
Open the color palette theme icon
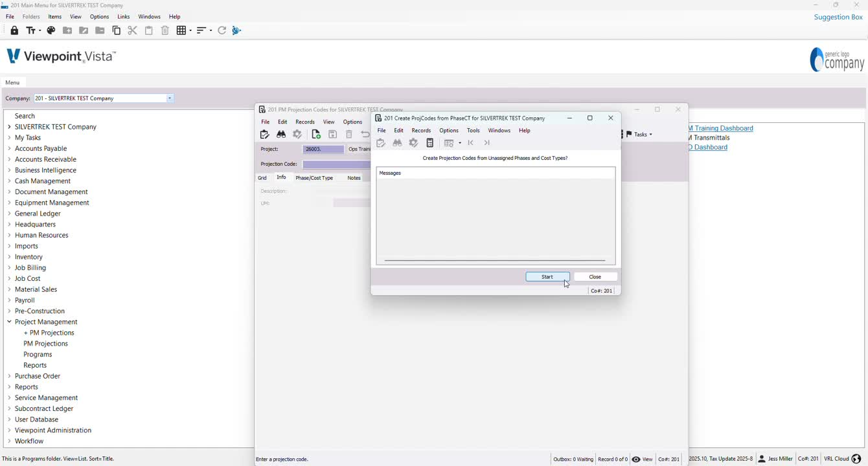point(51,30)
